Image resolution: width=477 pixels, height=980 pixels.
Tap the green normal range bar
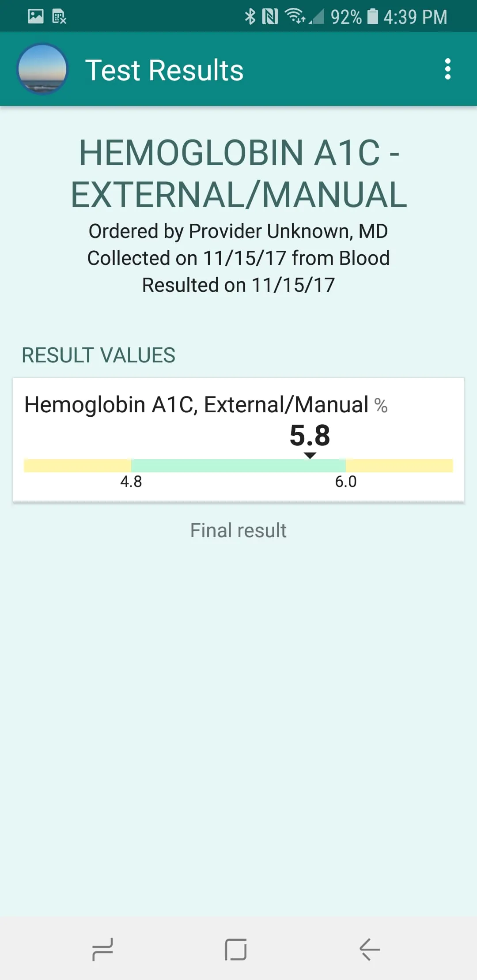point(238,466)
